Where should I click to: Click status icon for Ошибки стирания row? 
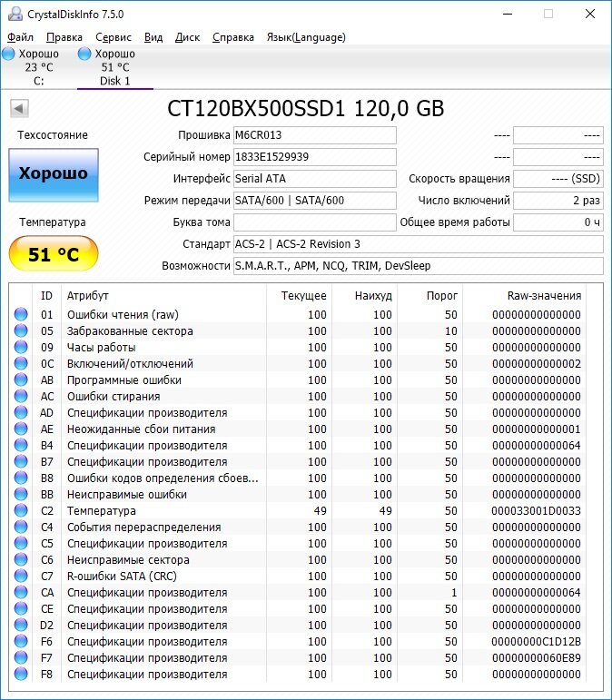pyautogui.click(x=21, y=396)
